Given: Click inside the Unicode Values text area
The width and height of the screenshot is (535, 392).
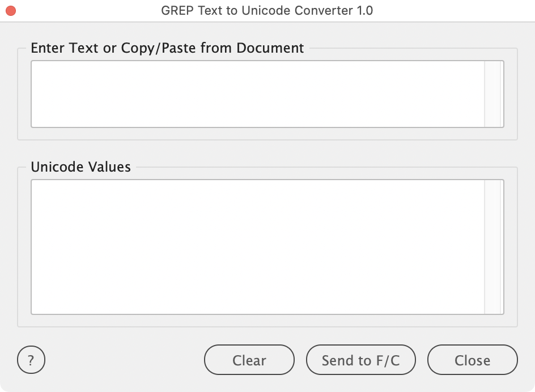Looking at the screenshot, I should coord(258,247).
